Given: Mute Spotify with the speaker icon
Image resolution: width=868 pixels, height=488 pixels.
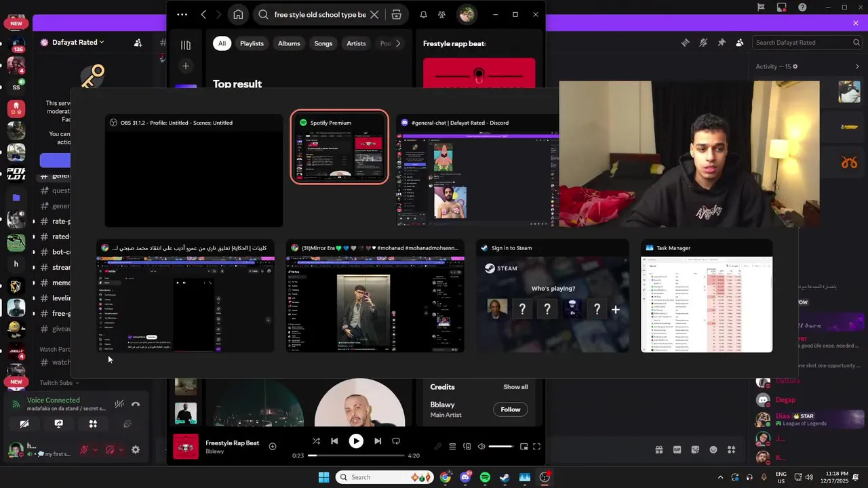Looking at the screenshot, I should (x=481, y=447).
